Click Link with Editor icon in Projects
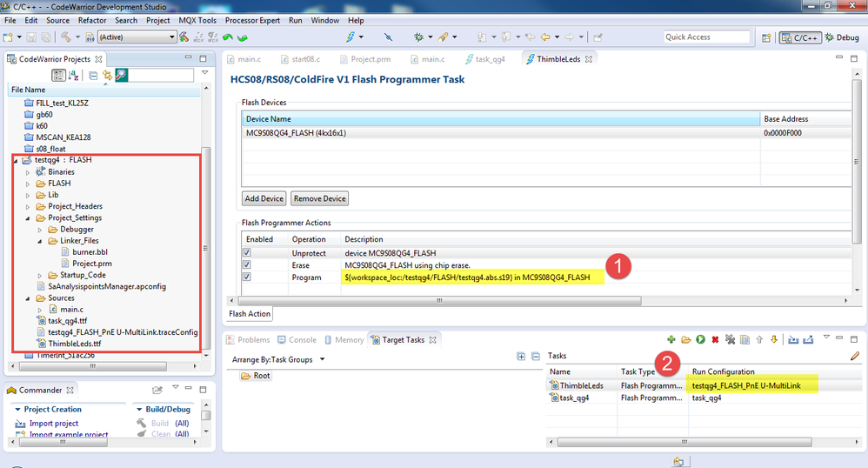The height and width of the screenshot is (468, 868). [x=107, y=76]
